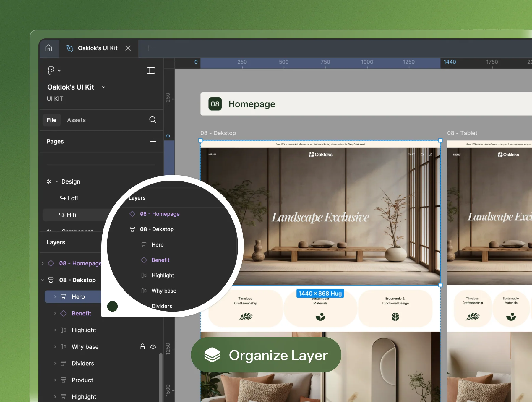Click the 08 badge beside Homepage
This screenshot has width=532, height=402.
click(215, 104)
